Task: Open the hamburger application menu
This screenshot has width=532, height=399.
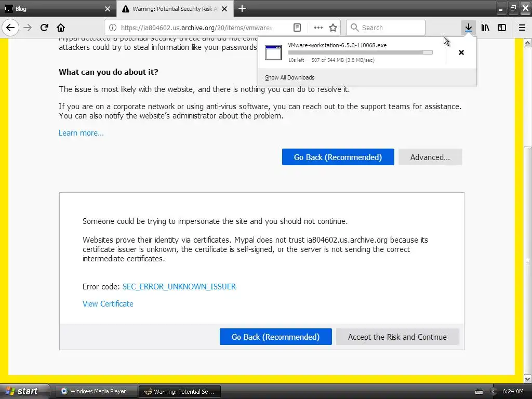Action: (522, 28)
